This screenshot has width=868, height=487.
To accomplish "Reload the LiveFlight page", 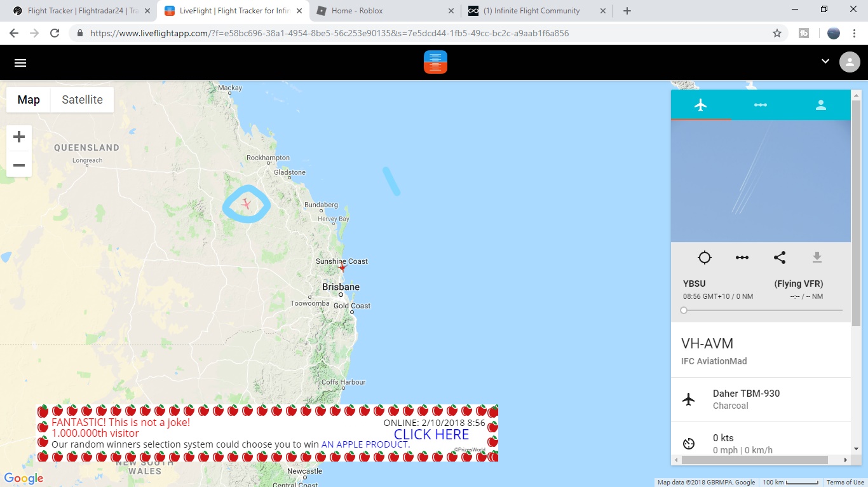I will point(55,33).
